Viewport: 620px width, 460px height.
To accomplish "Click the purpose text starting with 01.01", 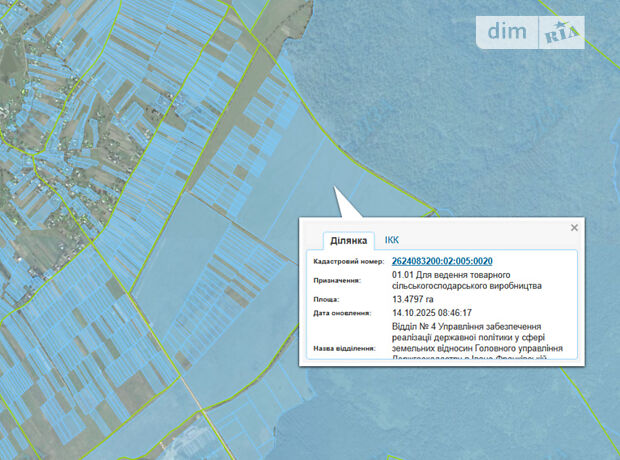I will pyautogui.click(x=465, y=280).
